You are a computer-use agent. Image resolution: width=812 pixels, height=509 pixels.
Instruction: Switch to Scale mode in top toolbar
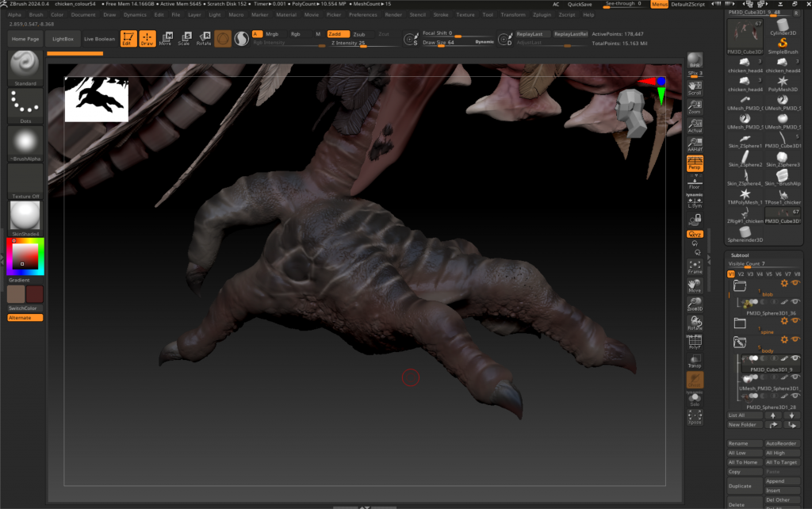[x=184, y=38]
